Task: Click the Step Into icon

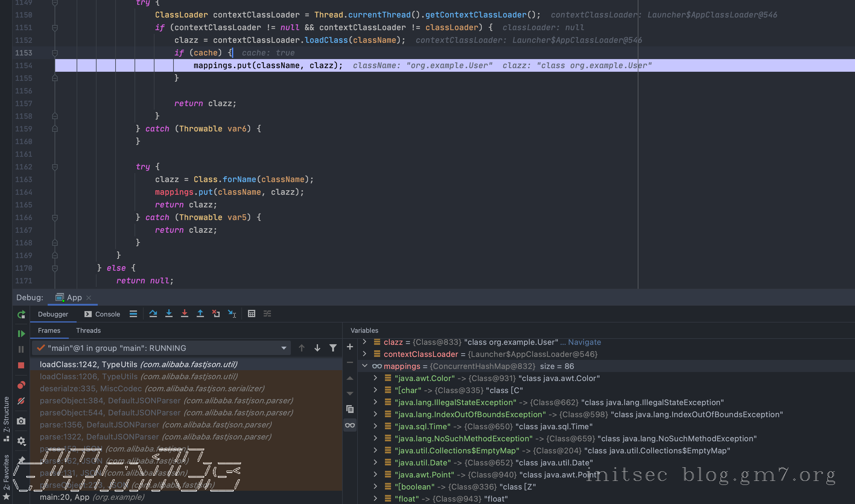Action: [169, 314]
